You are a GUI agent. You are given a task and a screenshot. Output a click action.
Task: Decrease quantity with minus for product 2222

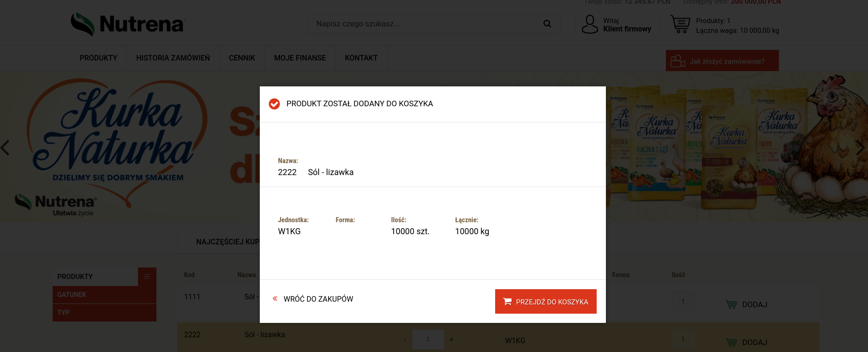(x=405, y=340)
